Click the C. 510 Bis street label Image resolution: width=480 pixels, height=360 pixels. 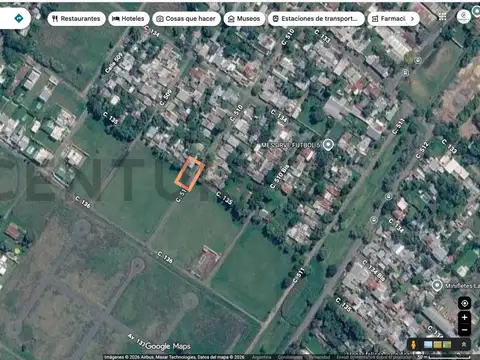280,176
